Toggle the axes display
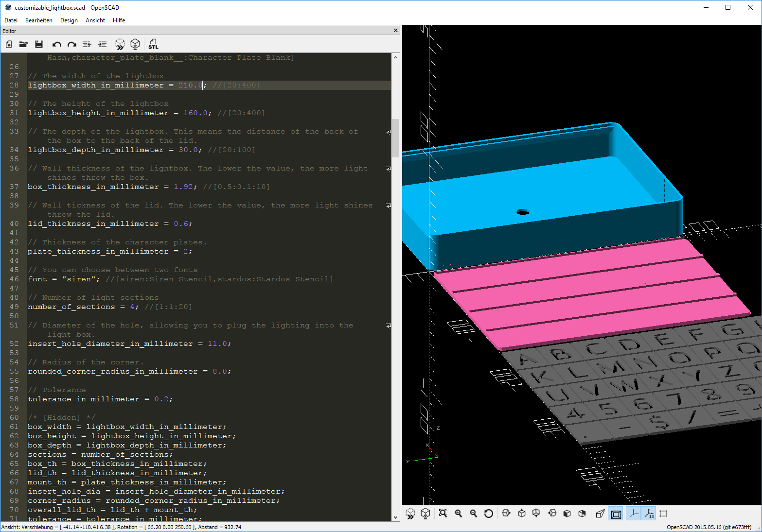762x532 pixels. (x=633, y=514)
